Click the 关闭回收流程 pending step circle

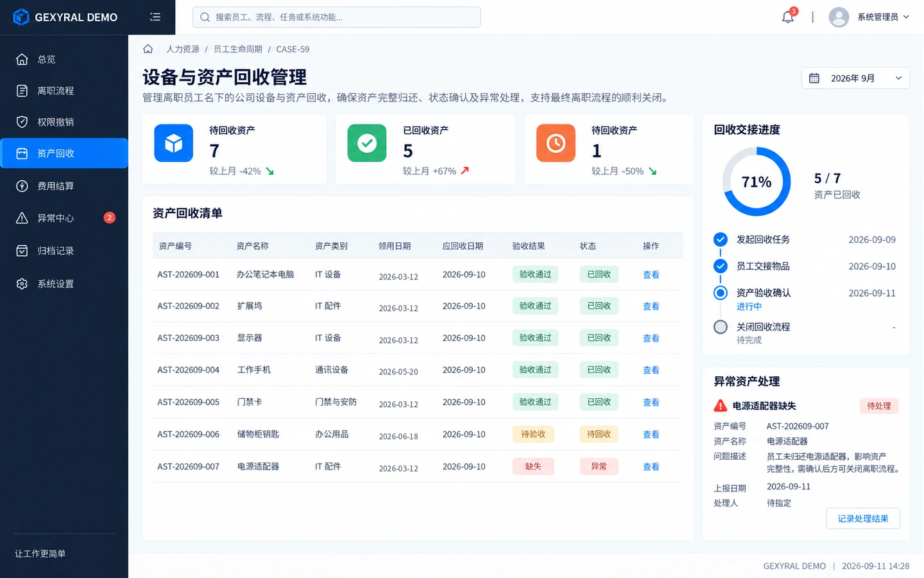[721, 327]
